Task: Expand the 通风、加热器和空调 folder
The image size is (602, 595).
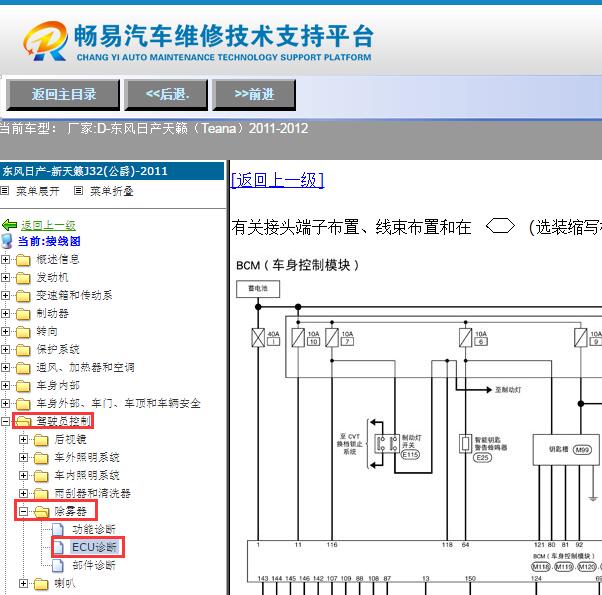Action: pos(5,367)
